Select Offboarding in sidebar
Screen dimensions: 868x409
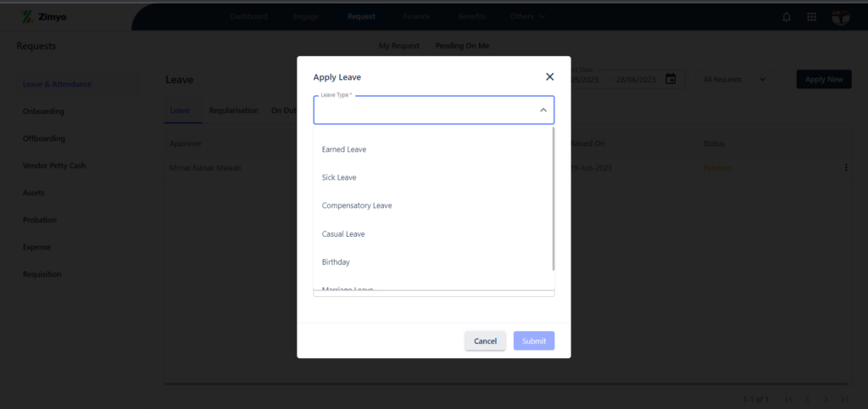point(44,138)
